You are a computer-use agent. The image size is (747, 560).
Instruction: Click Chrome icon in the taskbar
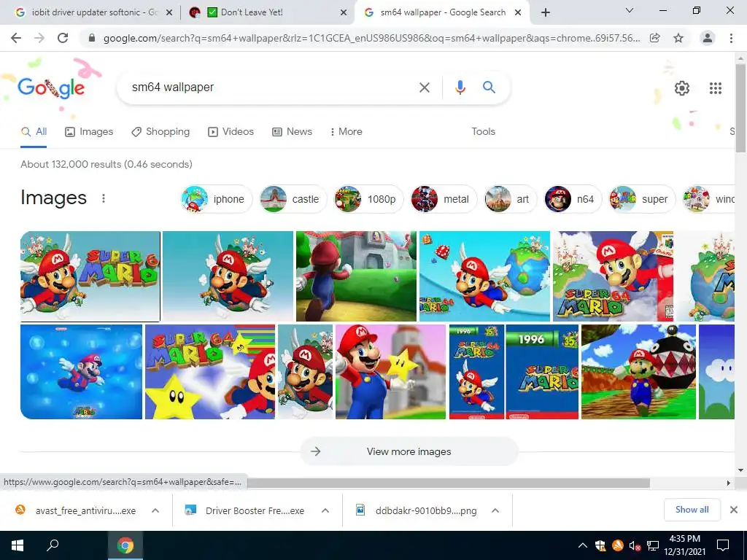coord(125,545)
